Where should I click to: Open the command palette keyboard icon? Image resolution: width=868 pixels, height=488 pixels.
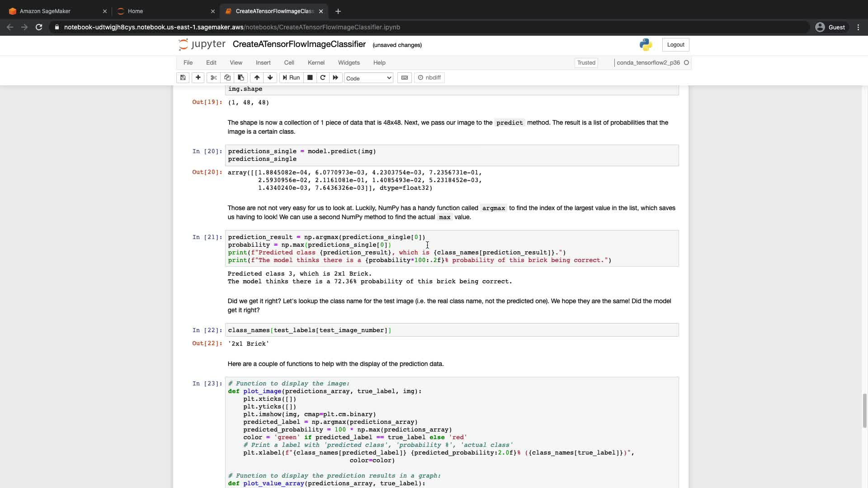coord(405,78)
